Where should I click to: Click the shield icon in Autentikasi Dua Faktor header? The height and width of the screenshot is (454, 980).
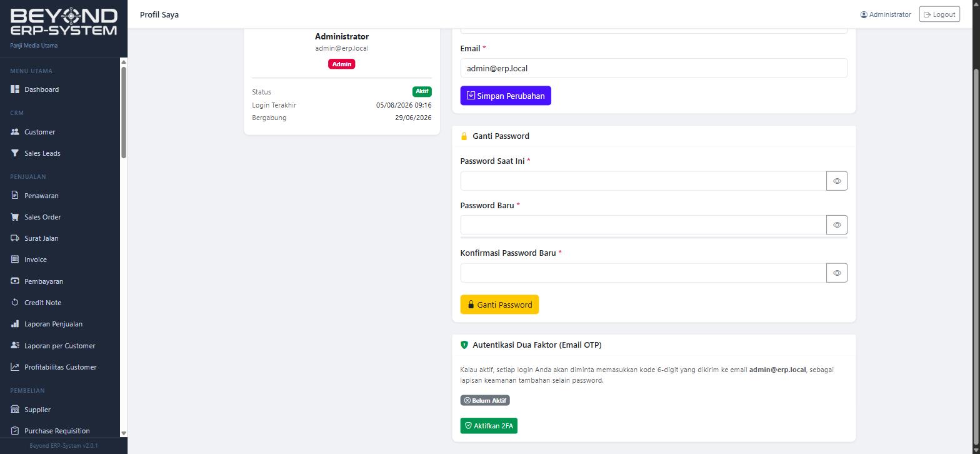[464, 345]
